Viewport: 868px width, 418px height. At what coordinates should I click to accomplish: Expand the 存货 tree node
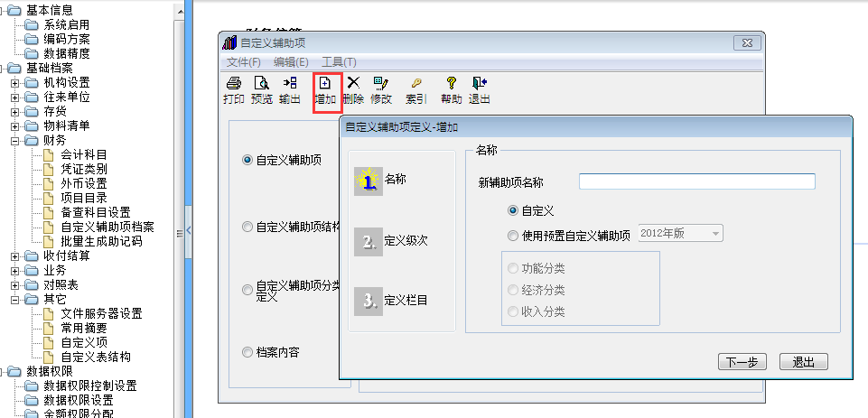click(x=15, y=112)
